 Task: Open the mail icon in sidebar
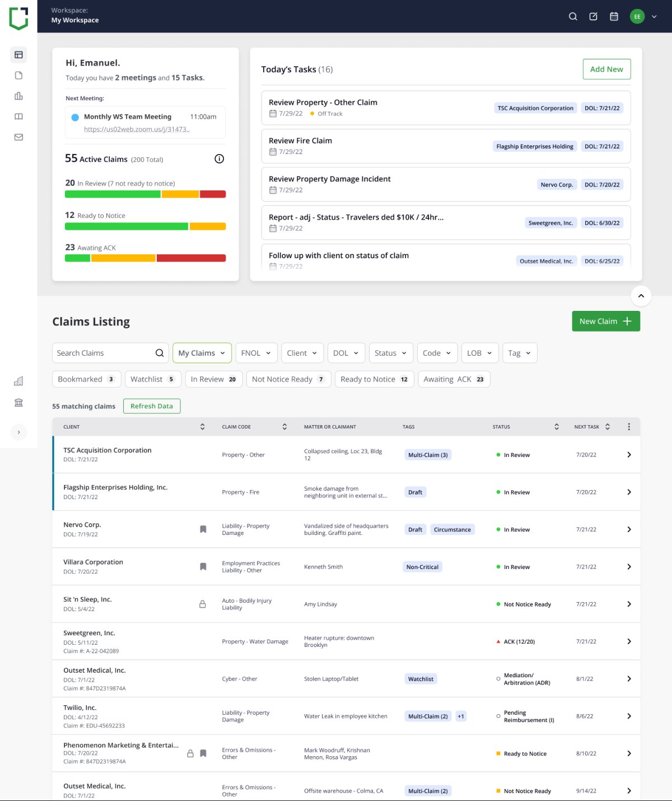[x=18, y=137]
